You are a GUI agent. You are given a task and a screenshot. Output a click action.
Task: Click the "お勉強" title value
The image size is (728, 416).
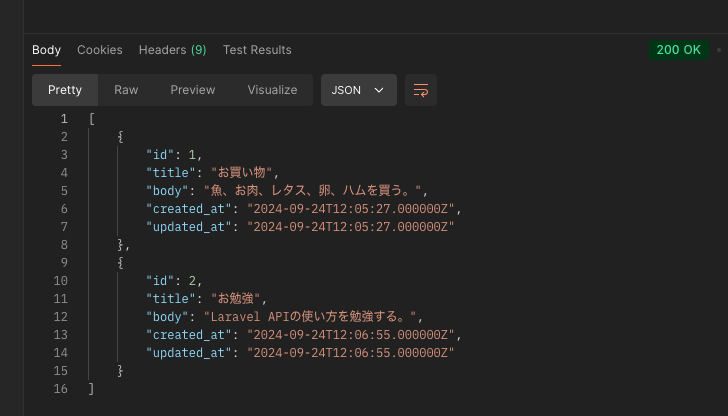236,299
